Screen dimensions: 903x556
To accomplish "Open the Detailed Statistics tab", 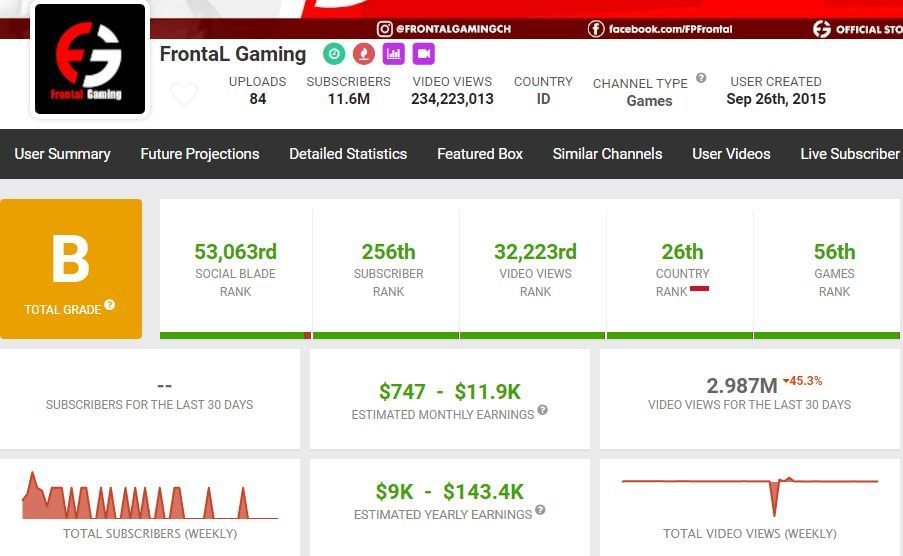I will (348, 154).
